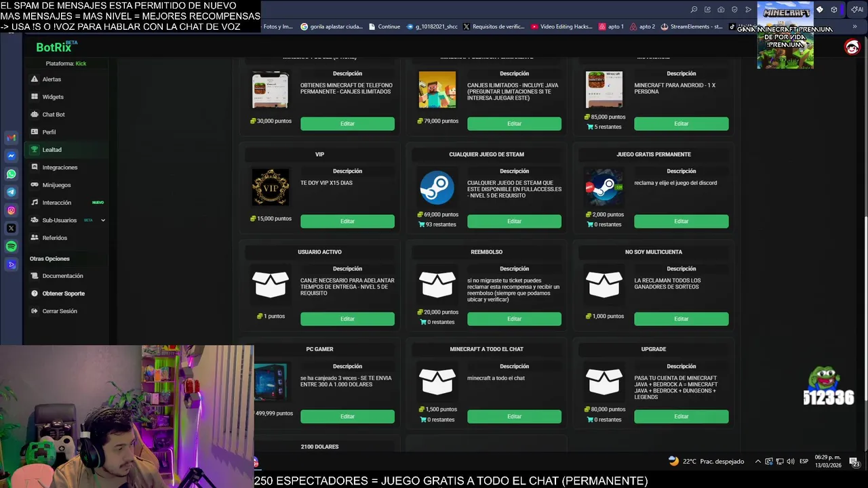Open Instagram in the browser sidebar

(11, 210)
